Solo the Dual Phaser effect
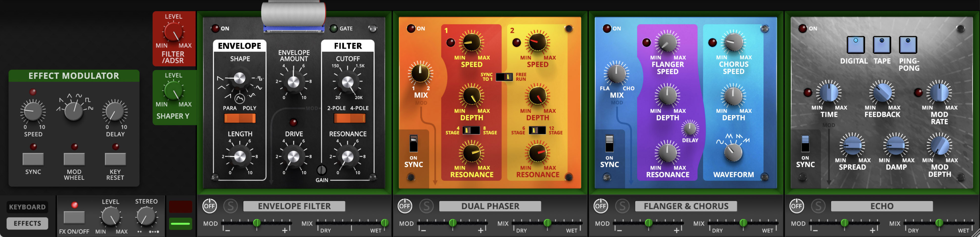This screenshot has width=980, height=237. 426,206
